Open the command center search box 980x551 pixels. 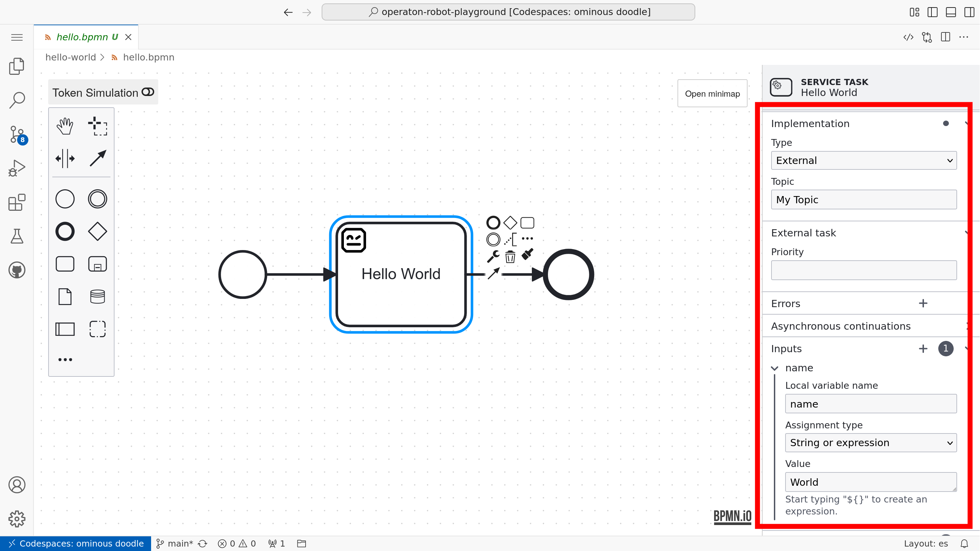508,12
